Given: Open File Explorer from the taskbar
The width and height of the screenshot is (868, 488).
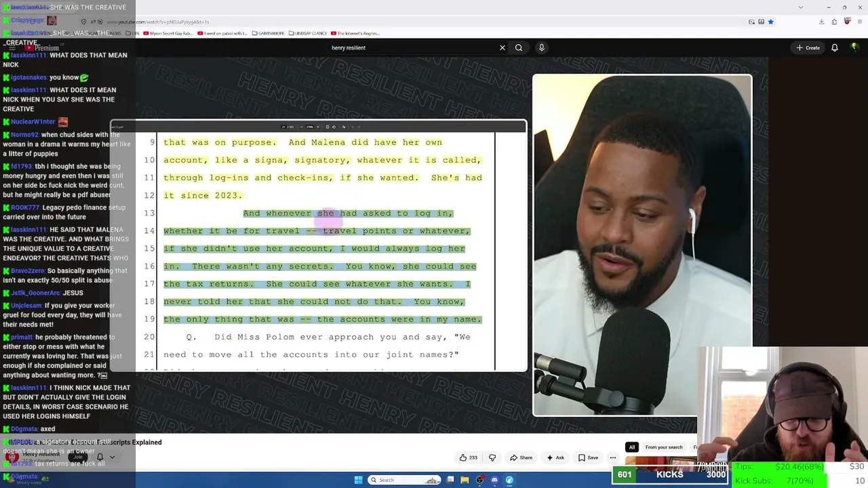Looking at the screenshot, I should pyautogui.click(x=465, y=480).
